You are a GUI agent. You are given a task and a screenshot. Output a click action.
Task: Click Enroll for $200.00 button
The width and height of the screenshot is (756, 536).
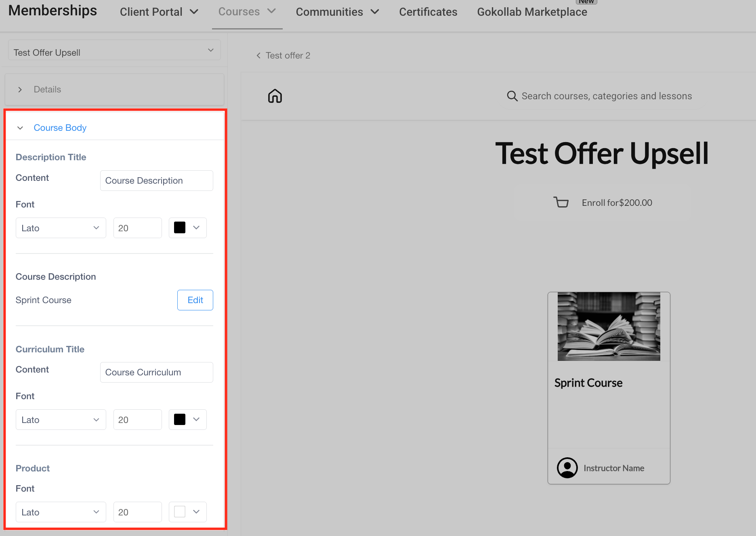[603, 203]
